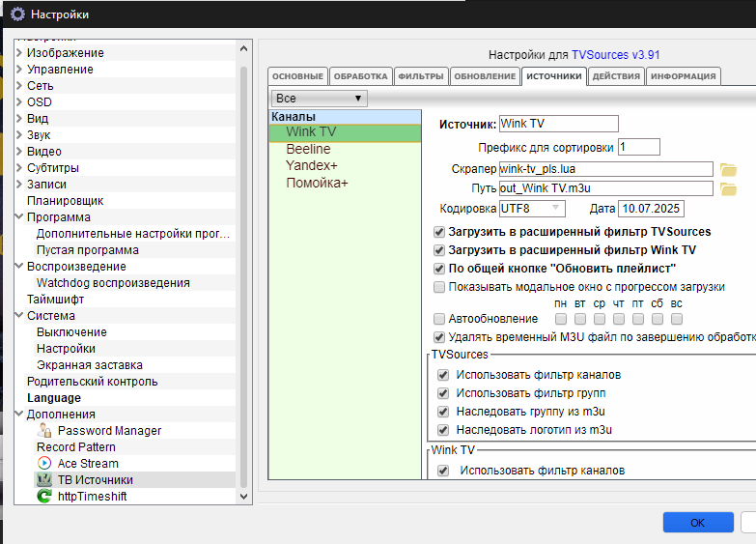Image resolution: width=756 pixels, height=544 pixels.
Task: Click the settings gear icon in title bar
Action: (x=17, y=14)
